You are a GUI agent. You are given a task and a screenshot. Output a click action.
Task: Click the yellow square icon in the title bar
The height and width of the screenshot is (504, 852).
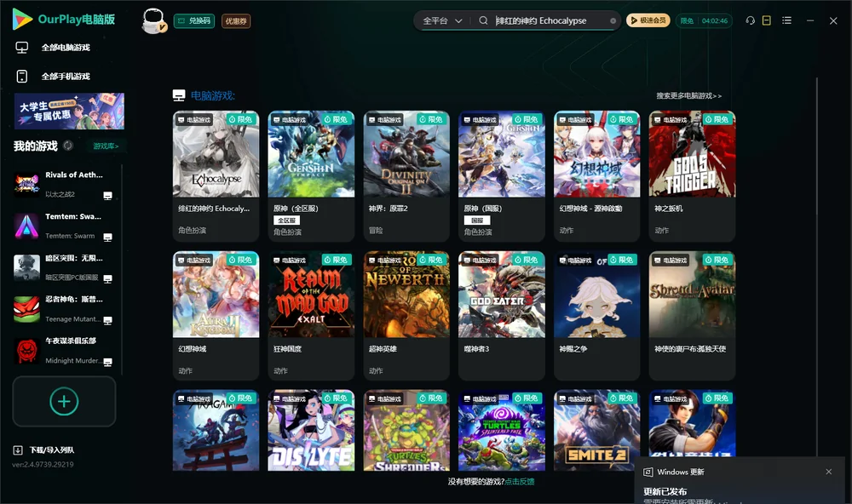click(767, 20)
